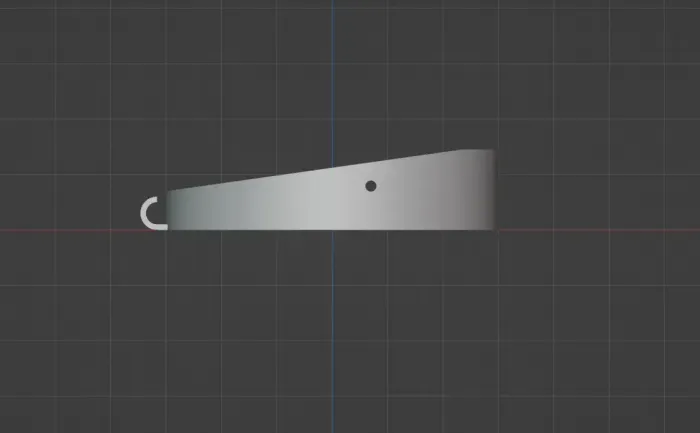Click the blue vertical axis line below the wedge

[x=333, y=330]
